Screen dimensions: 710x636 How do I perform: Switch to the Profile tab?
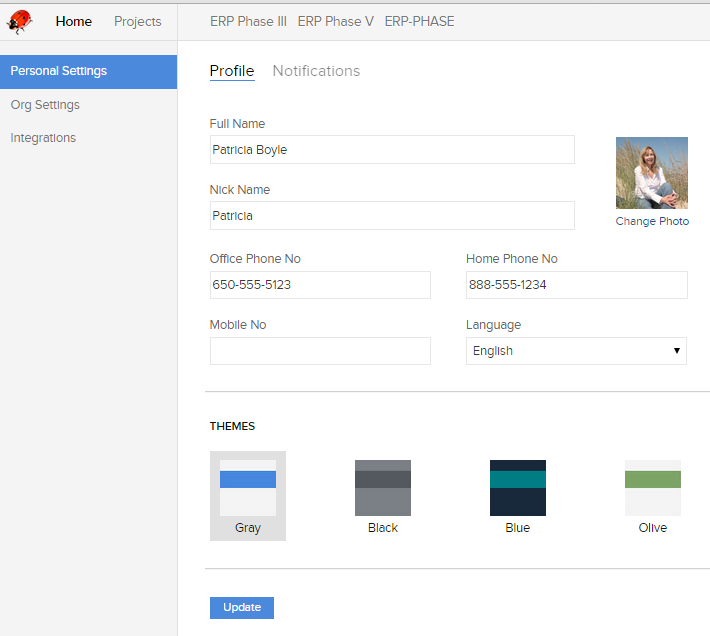[x=232, y=71]
